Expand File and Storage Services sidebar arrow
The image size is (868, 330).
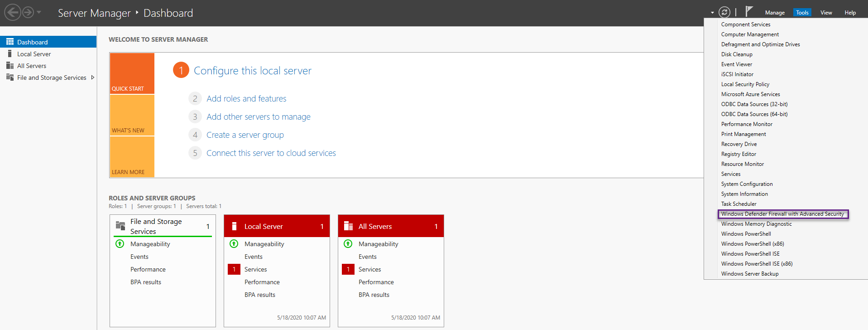(x=93, y=78)
